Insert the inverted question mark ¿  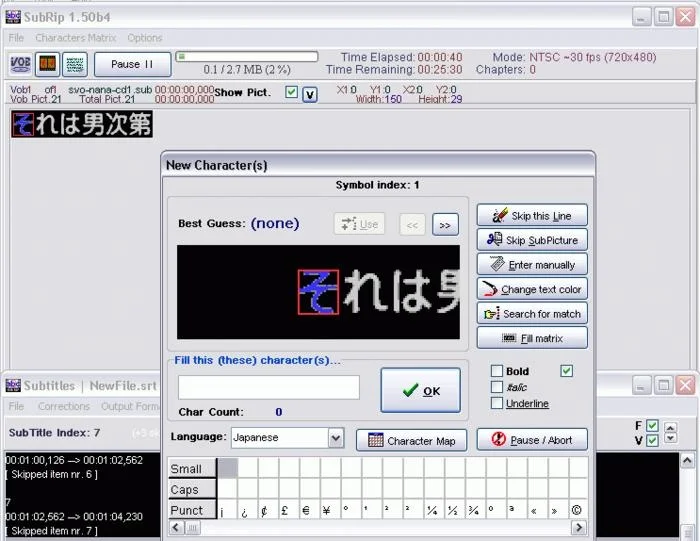pos(248,510)
